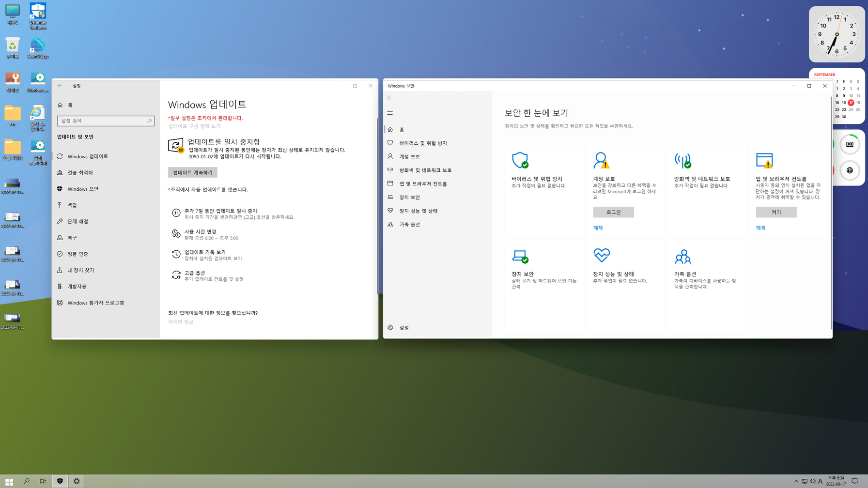Click pause updates for 7 days icon

[x=176, y=213]
